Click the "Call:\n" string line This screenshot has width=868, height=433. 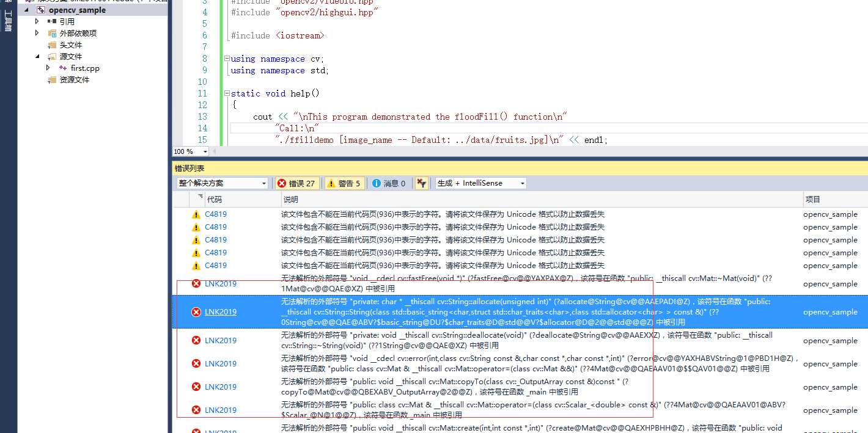click(297, 128)
